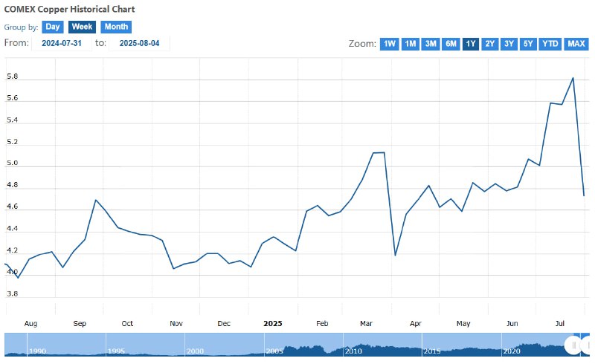Click 1995 in the navigator timeline
Viewport: 595px width, 364px height.
pyautogui.click(x=116, y=351)
